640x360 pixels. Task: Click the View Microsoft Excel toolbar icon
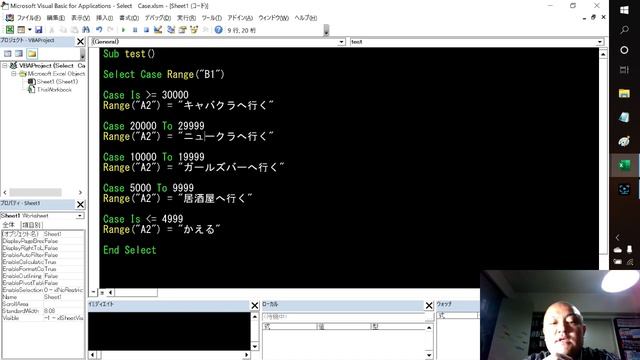point(9,29)
